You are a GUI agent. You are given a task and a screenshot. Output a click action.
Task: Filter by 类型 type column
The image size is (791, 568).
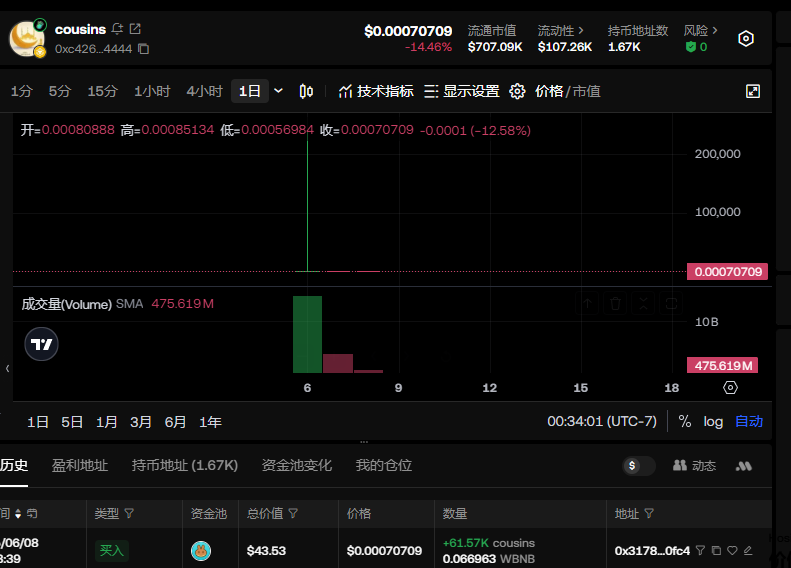129,514
